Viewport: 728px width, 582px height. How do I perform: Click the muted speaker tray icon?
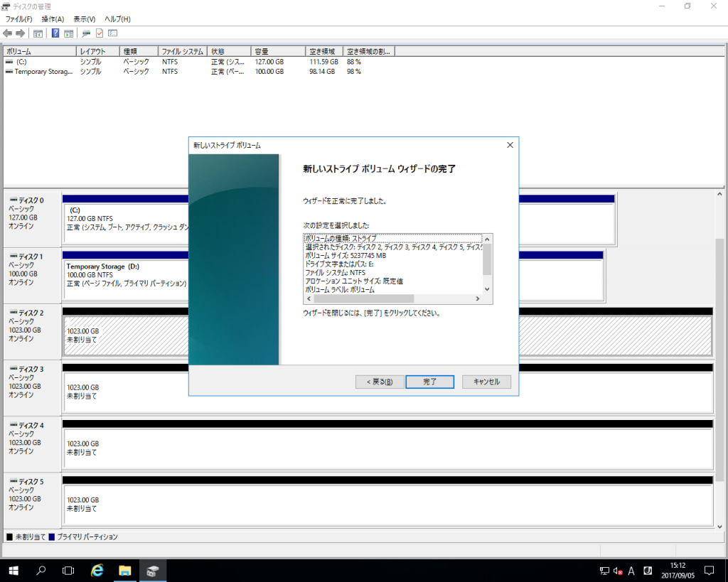point(618,571)
